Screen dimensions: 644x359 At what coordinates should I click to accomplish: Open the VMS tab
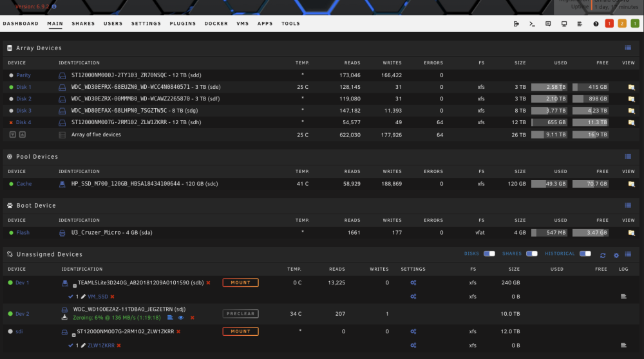coord(243,24)
